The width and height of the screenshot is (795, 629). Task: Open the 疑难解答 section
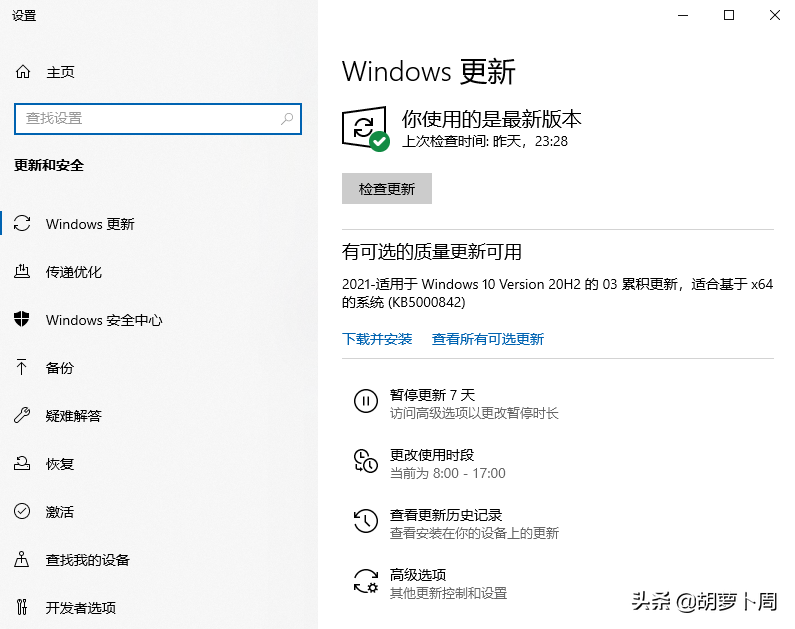click(74, 416)
